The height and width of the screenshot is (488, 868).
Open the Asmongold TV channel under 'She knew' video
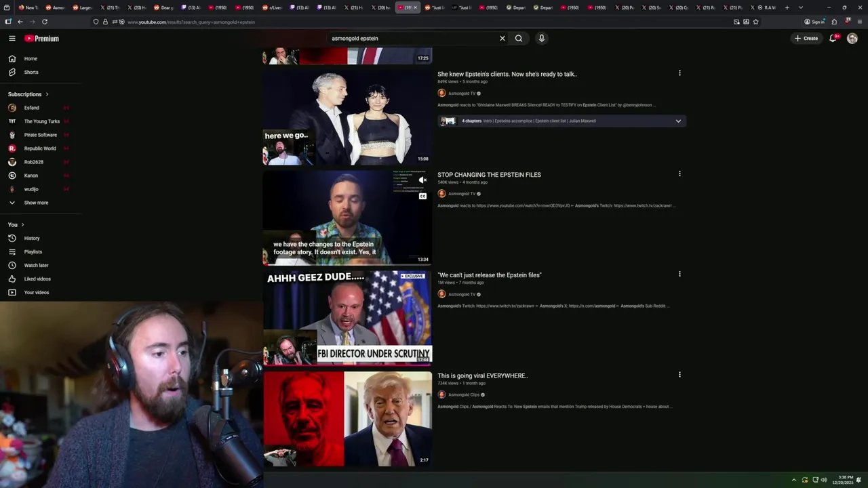pos(461,94)
